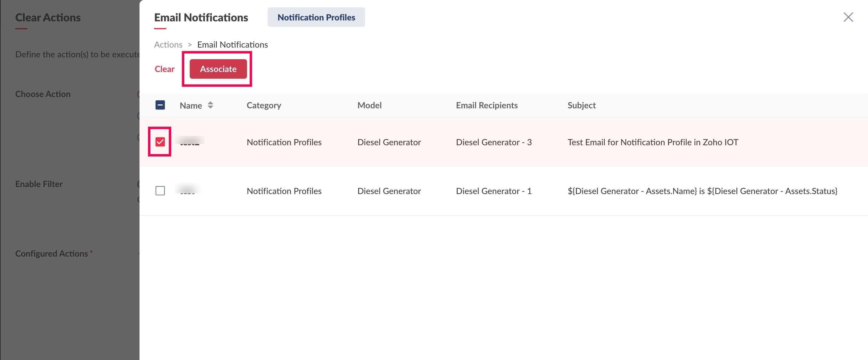The height and width of the screenshot is (360, 868).
Task: Close the Email Notifications panel
Action: [x=848, y=17]
